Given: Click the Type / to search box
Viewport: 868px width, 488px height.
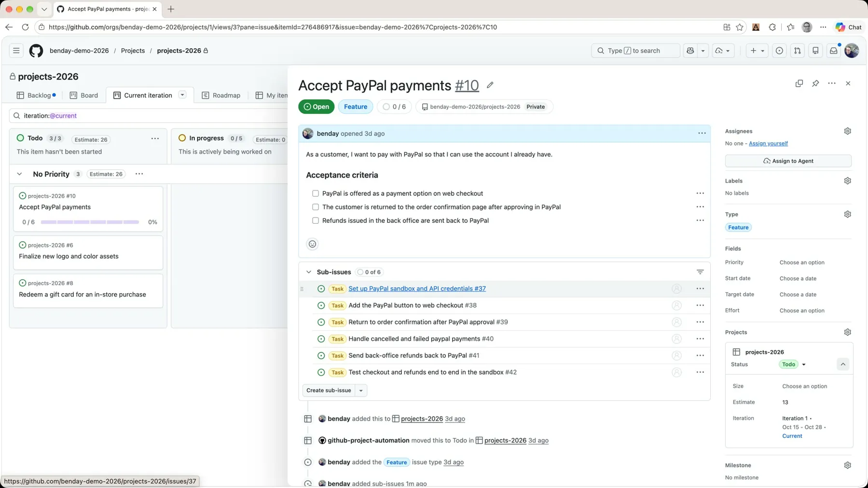Looking at the screenshot, I should [635, 51].
